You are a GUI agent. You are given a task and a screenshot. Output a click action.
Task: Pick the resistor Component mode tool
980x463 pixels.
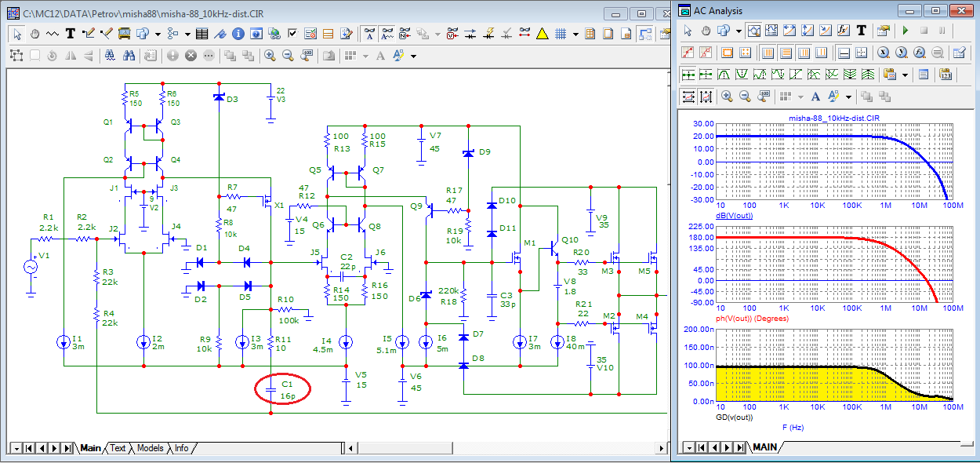(52, 34)
